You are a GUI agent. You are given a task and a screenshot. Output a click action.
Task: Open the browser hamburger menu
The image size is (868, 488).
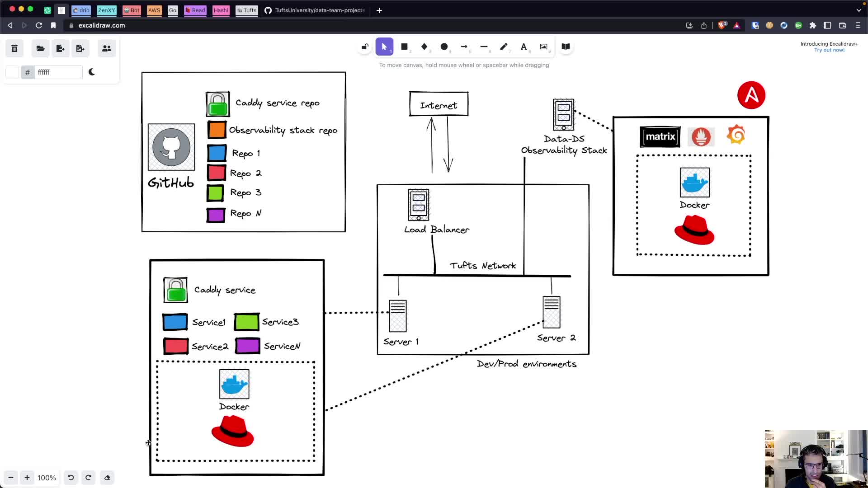[x=858, y=25]
